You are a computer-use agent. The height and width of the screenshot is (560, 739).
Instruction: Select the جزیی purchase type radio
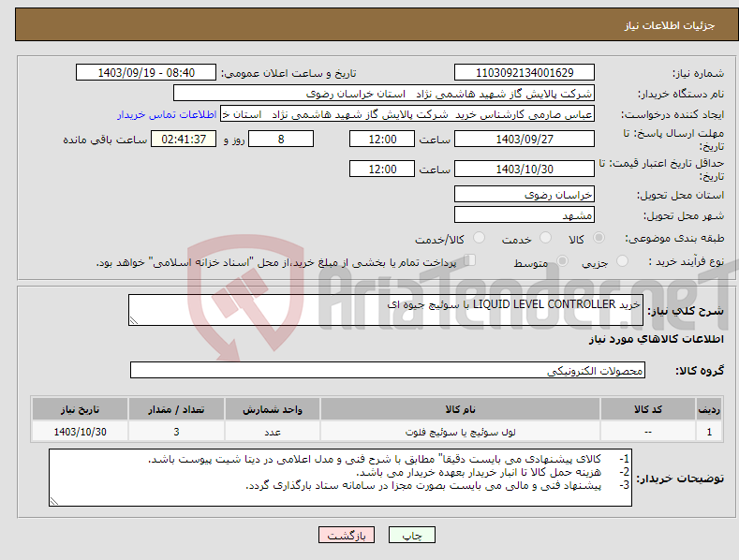click(x=622, y=260)
